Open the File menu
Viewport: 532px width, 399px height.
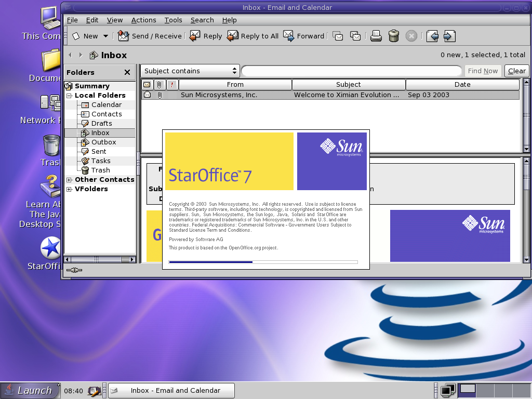point(72,20)
